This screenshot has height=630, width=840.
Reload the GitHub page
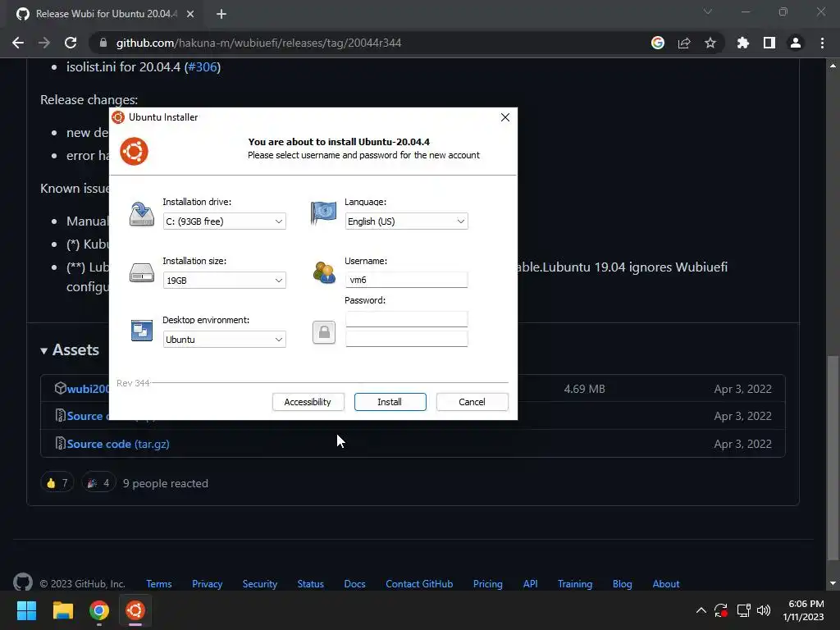(x=71, y=43)
